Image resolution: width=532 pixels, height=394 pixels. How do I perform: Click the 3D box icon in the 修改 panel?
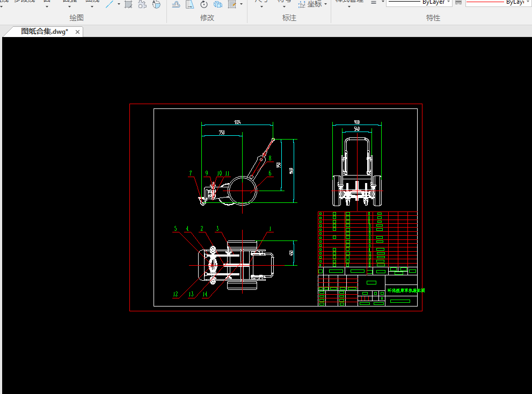(x=218, y=4)
